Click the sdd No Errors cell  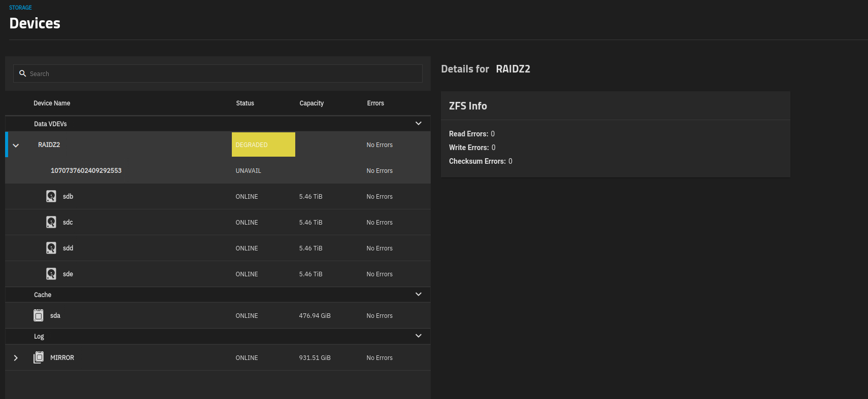(379, 248)
